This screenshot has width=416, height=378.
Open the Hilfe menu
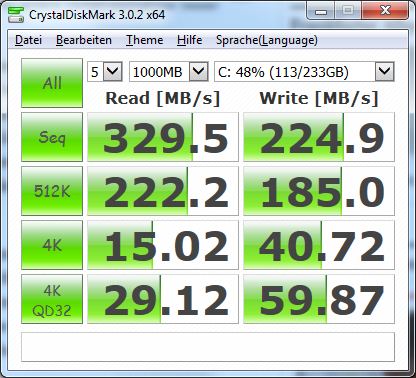tap(189, 40)
